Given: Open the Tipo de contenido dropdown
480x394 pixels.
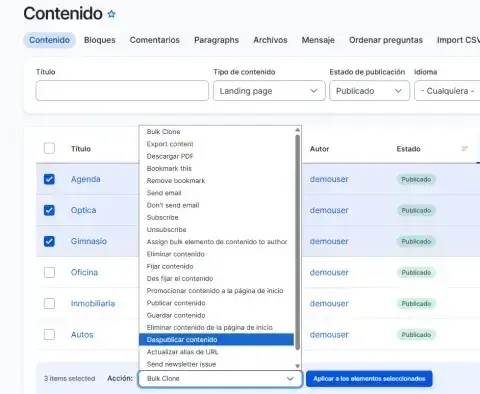Looking at the screenshot, I should click(x=269, y=91).
